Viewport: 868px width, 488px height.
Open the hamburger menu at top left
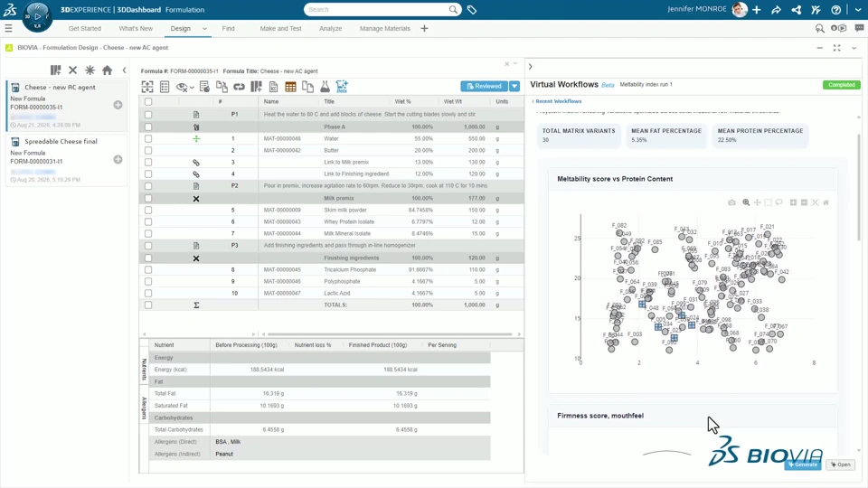point(8,28)
